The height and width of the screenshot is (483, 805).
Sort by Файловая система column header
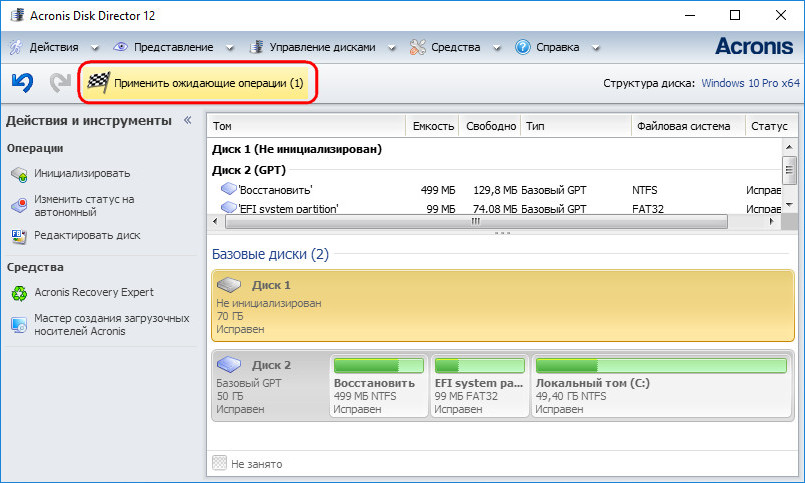(688, 126)
